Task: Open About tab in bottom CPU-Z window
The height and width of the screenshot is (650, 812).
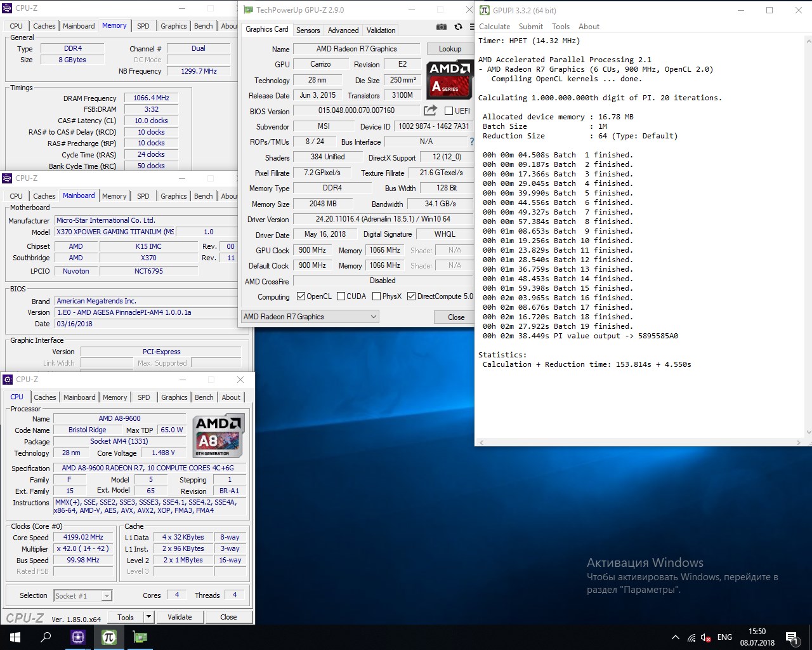Action: click(231, 397)
